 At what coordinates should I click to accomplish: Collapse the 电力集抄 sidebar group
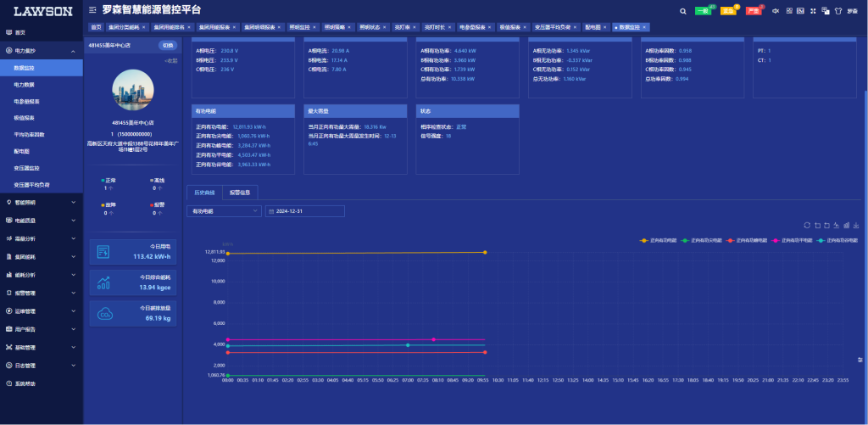coord(41,50)
